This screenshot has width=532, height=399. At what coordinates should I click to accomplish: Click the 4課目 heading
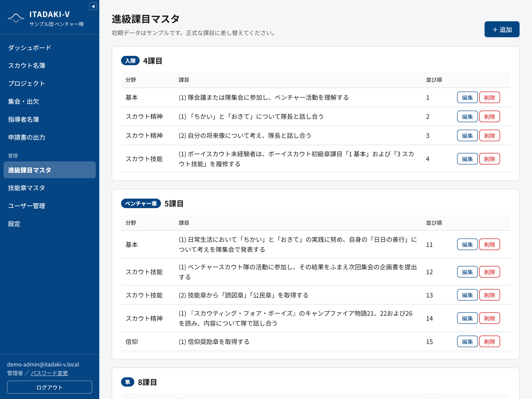pyautogui.click(x=153, y=61)
